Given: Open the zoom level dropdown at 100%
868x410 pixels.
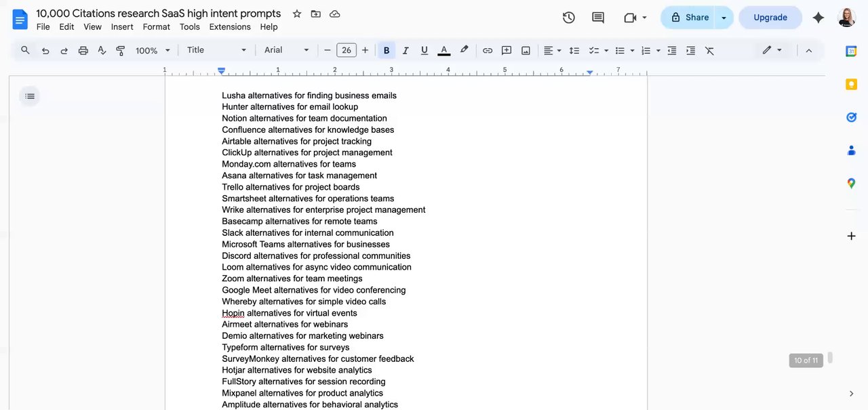Looking at the screenshot, I should coord(153,50).
